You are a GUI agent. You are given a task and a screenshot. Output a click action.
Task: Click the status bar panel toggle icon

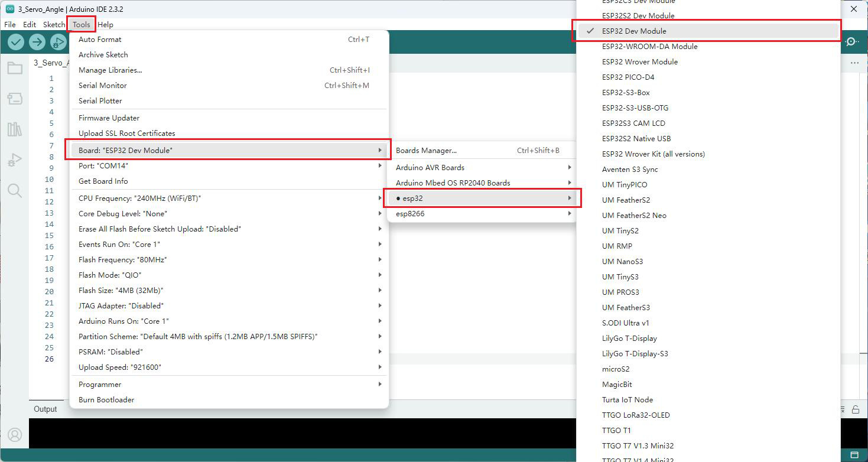854,455
